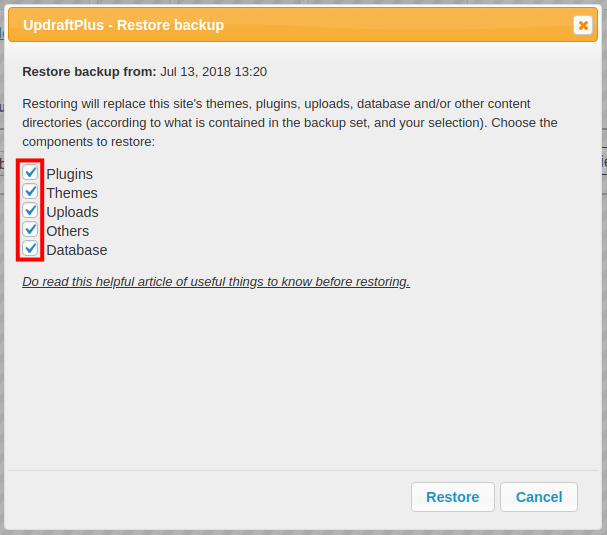
Task: Click the bold "Restore backup from:" heading
Action: [89, 72]
